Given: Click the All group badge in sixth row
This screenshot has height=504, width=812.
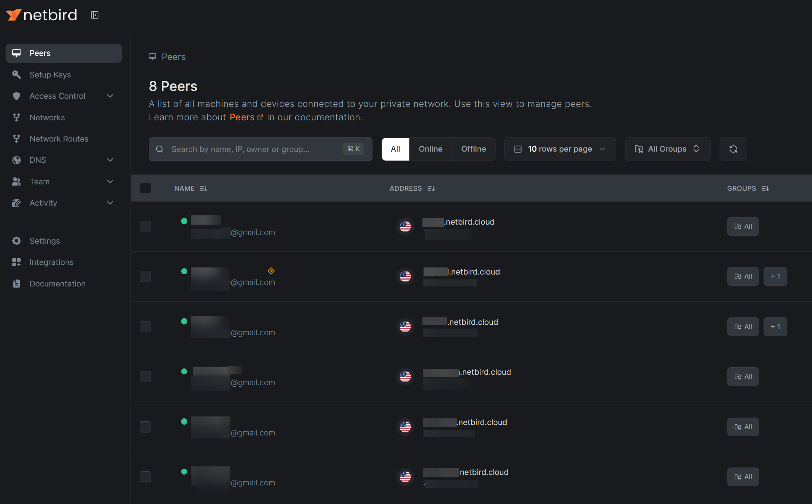Looking at the screenshot, I should pos(743,477).
